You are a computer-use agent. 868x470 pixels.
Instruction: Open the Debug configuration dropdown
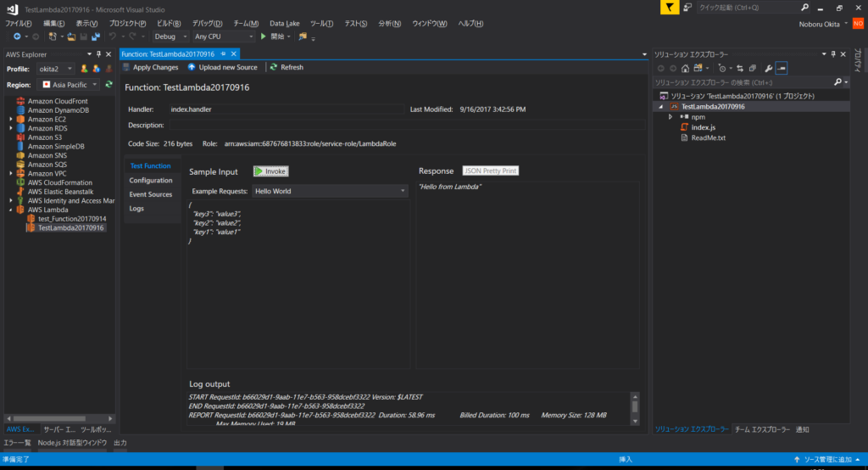[170, 36]
